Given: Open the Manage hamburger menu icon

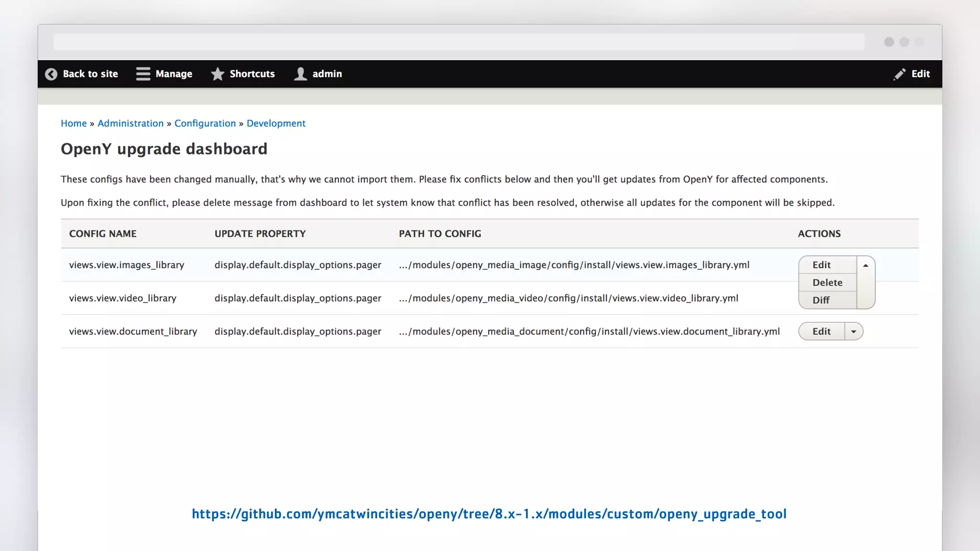Looking at the screenshot, I should coord(143,74).
